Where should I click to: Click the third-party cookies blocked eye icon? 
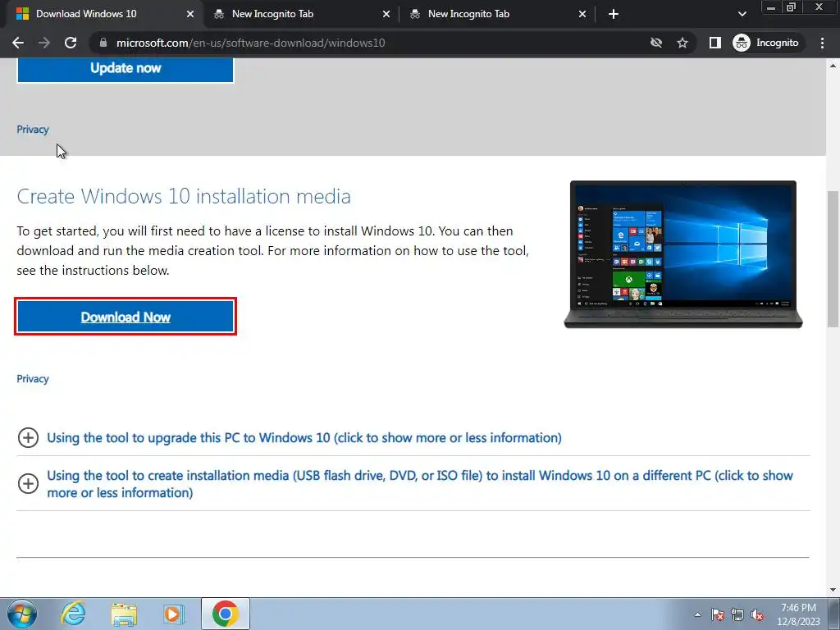(655, 43)
